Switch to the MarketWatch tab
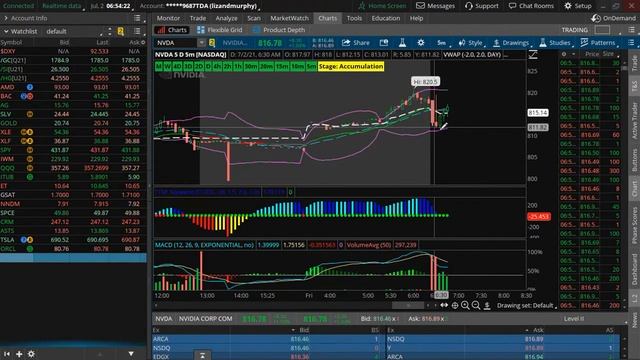Viewport: 640px width, 360px height. coord(289,18)
